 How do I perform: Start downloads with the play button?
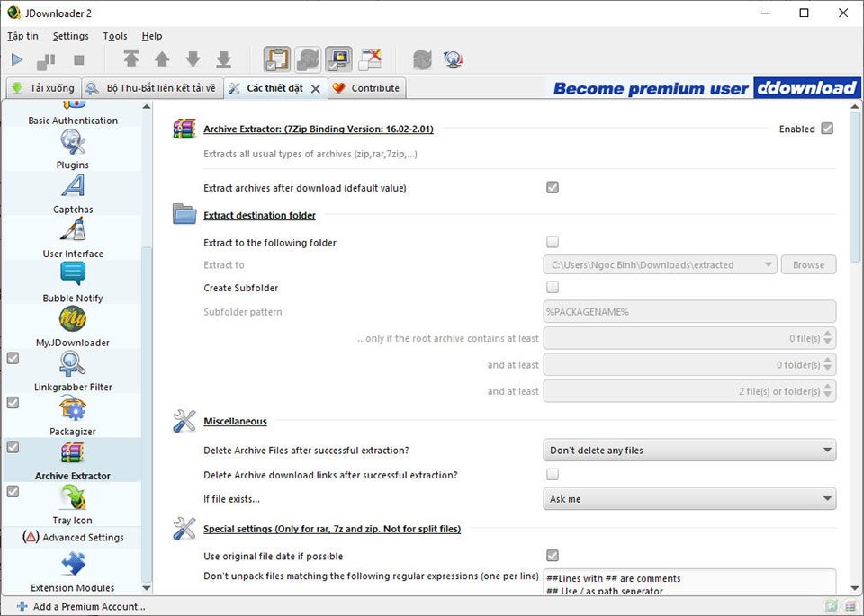tap(16, 59)
